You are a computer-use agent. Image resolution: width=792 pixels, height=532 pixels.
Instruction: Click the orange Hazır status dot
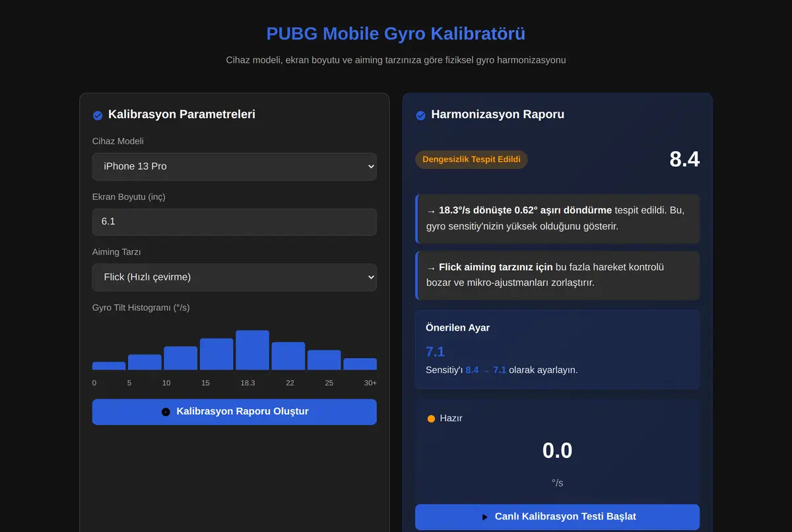click(432, 418)
